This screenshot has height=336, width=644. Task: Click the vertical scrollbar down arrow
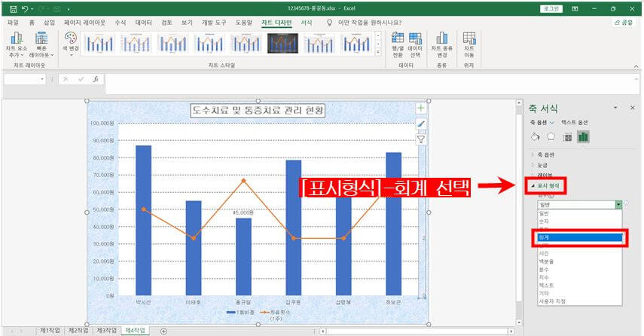519,322
